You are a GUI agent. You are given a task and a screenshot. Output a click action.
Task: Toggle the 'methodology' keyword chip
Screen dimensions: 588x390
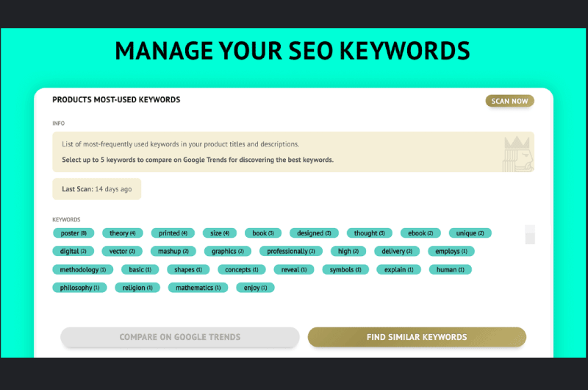[x=83, y=269]
